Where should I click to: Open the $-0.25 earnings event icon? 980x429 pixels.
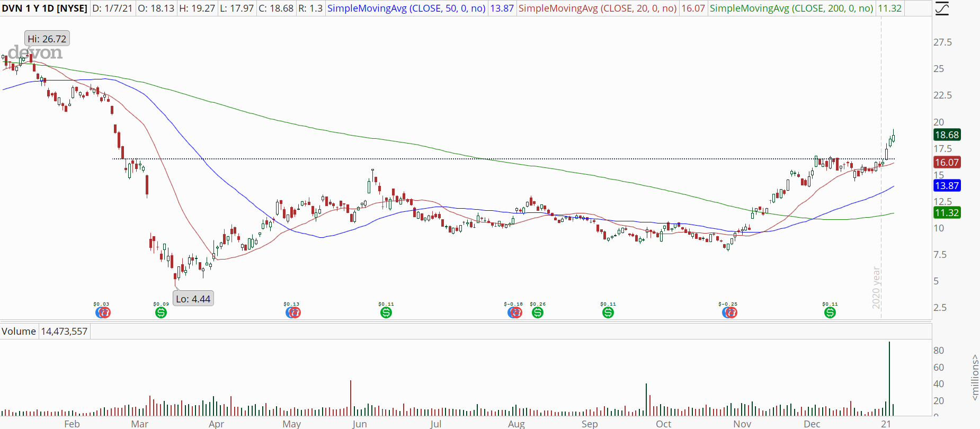(729, 312)
